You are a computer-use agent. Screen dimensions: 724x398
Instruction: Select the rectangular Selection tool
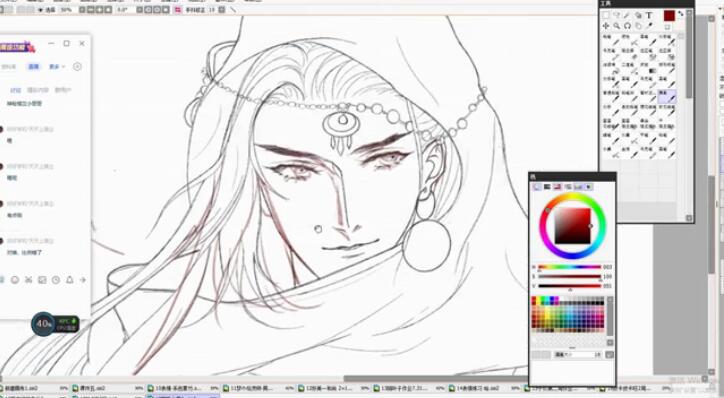click(x=606, y=15)
